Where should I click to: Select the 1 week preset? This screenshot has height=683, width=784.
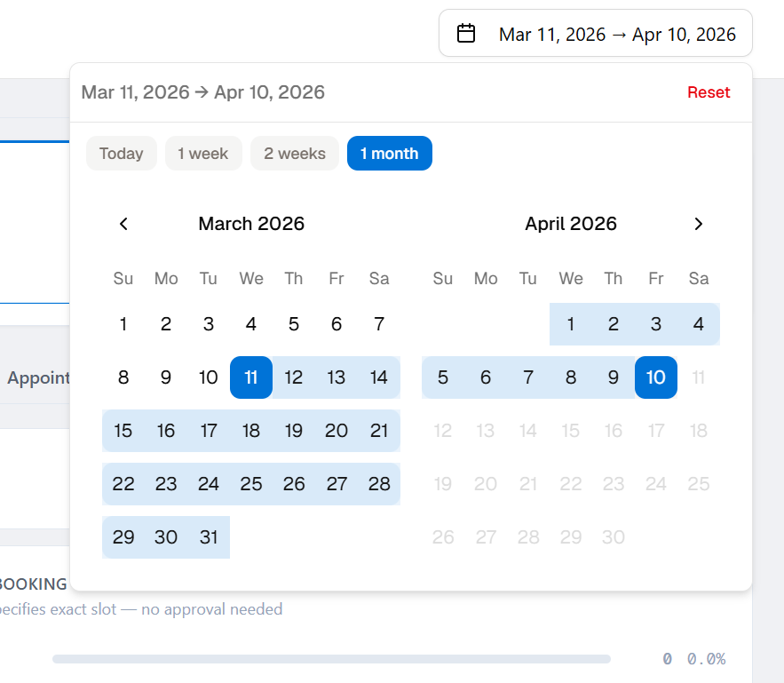(x=203, y=153)
